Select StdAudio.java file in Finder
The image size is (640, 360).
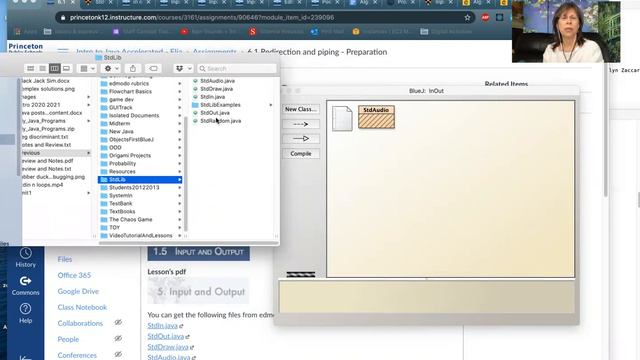[x=217, y=81]
